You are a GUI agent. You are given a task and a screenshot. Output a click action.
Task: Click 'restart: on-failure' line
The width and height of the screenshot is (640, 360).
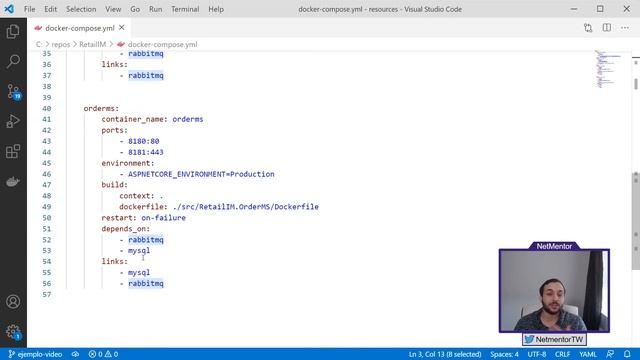tap(144, 218)
